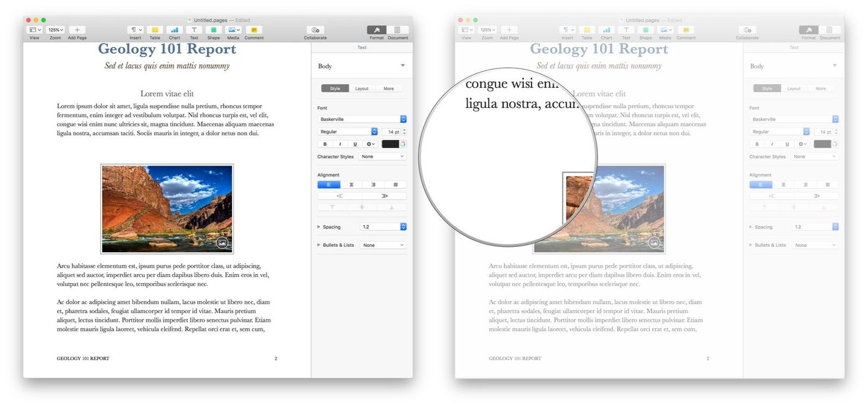Open the Document inspector in the left window
This screenshot has height=408, width=868.
(x=398, y=30)
